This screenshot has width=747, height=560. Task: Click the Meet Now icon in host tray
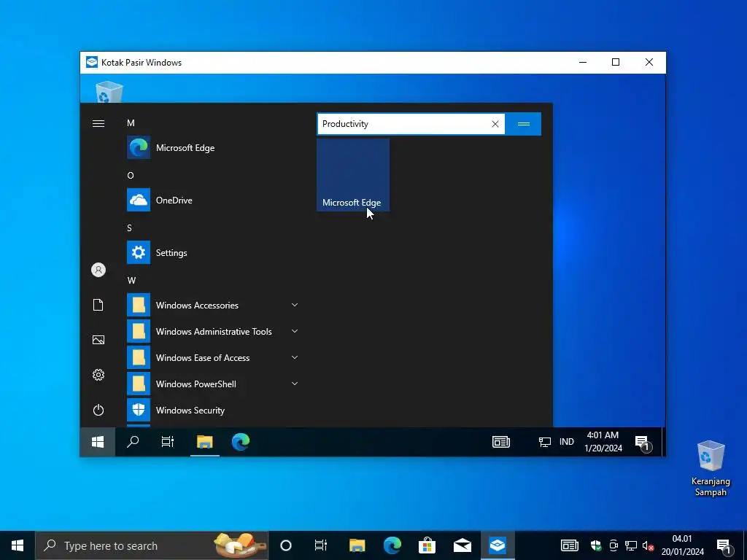tap(614, 545)
